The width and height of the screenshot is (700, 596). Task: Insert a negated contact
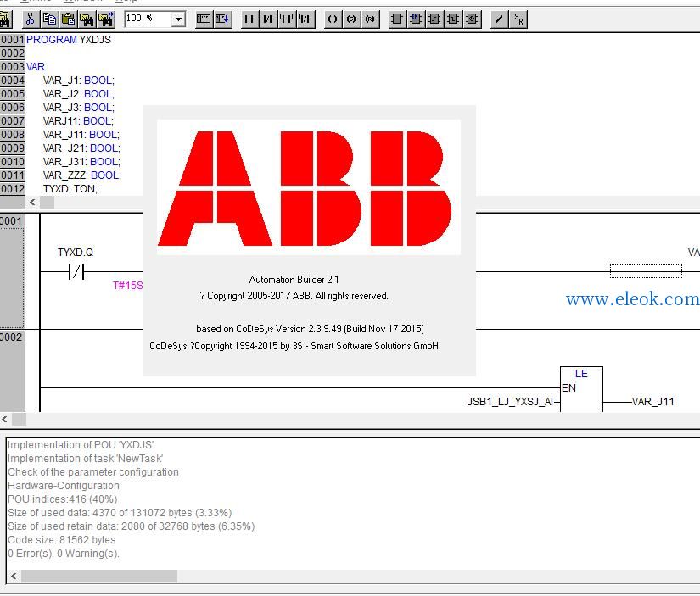pyautogui.click(x=267, y=19)
